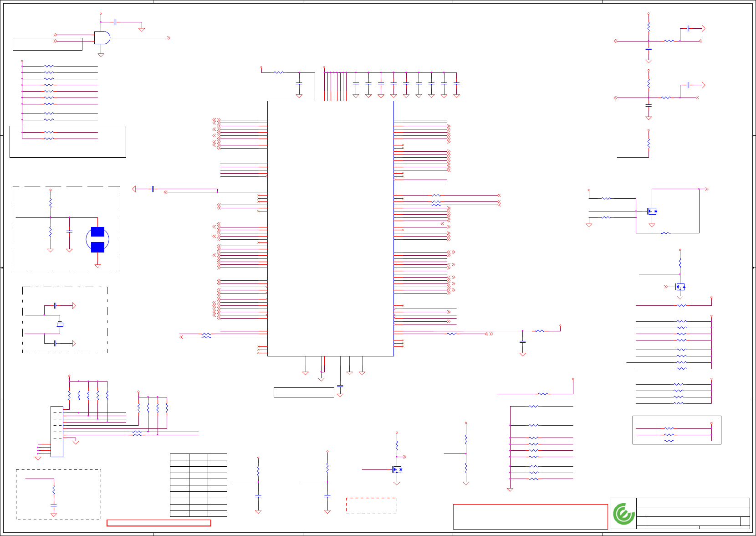Screen dimensions: 756x536
Task: Click the empty label box beneath the central IC
Action: tap(304, 392)
